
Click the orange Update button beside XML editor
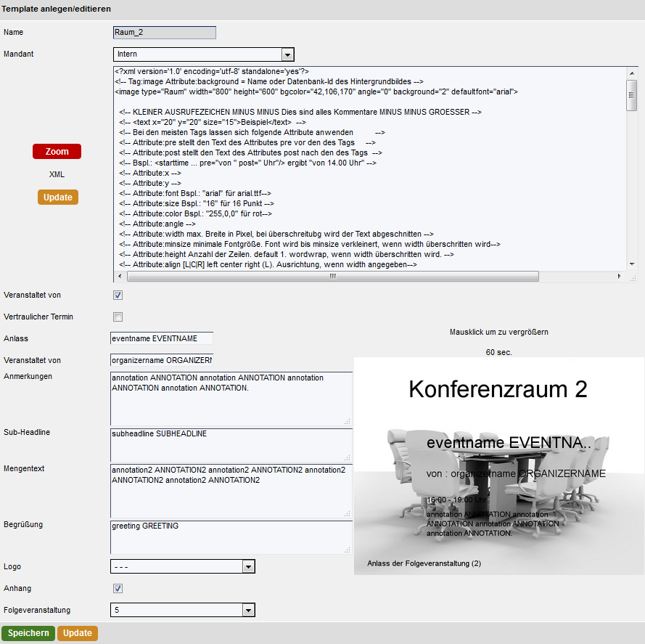pyautogui.click(x=58, y=197)
